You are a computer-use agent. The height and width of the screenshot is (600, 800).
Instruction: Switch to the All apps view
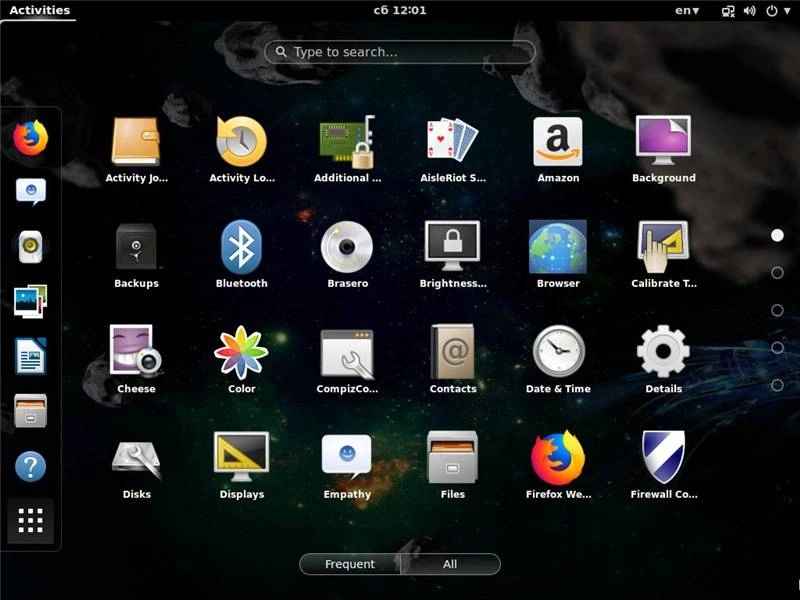(x=451, y=564)
